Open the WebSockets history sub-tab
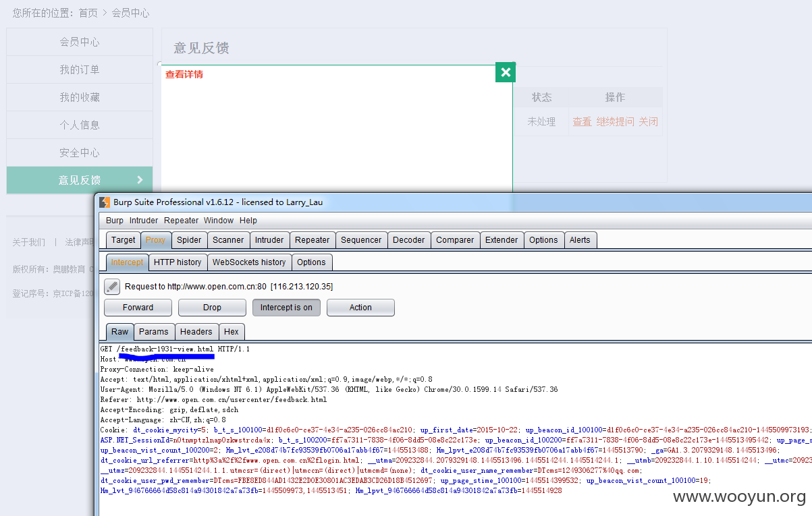Image resolution: width=812 pixels, height=516 pixels. (x=249, y=262)
